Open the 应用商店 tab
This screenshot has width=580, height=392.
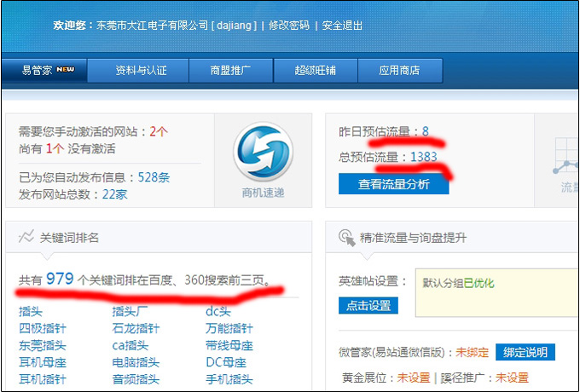point(400,71)
